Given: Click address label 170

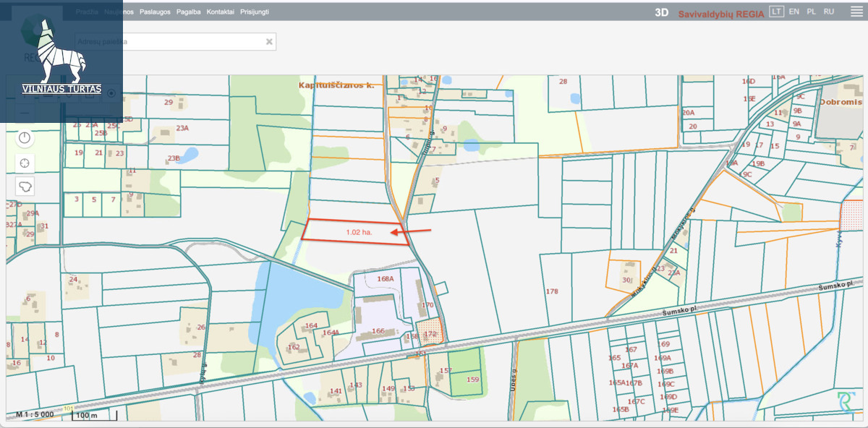Looking at the screenshot, I should tap(427, 305).
